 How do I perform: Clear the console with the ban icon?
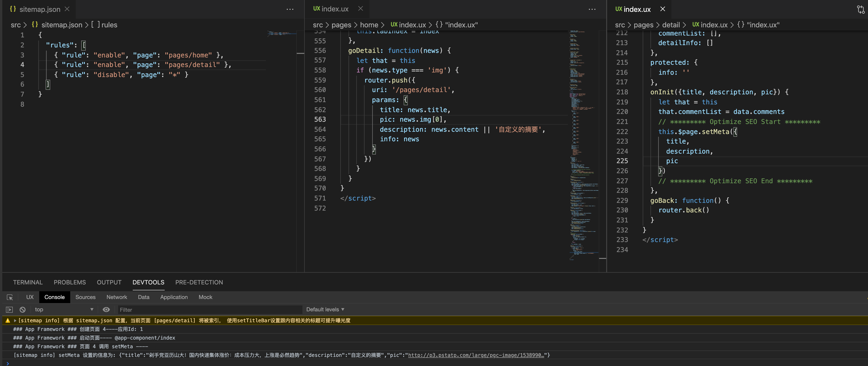[23, 309]
